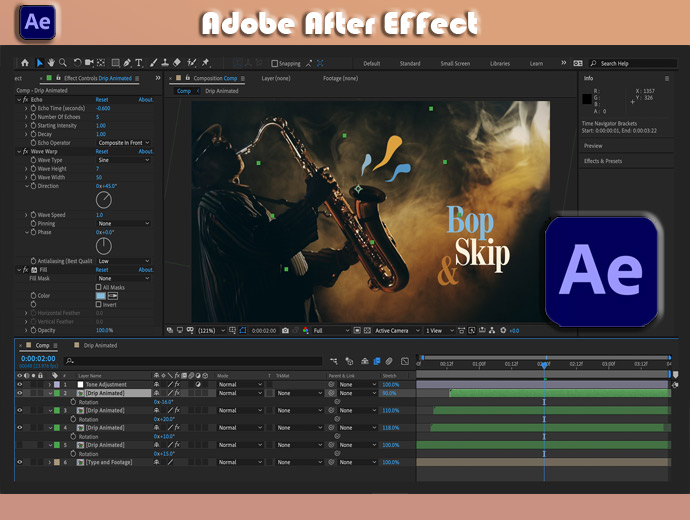Viewport: 690px width, 520px height.
Task: Open the Active Camera dropdown
Action: [x=397, y=330]
